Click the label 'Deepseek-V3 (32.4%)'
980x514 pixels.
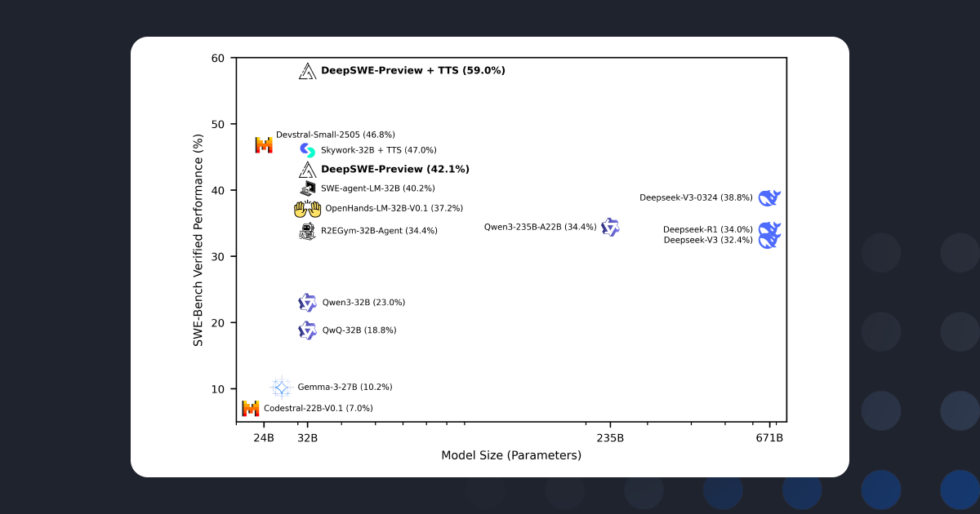click(x=709, y=240)
